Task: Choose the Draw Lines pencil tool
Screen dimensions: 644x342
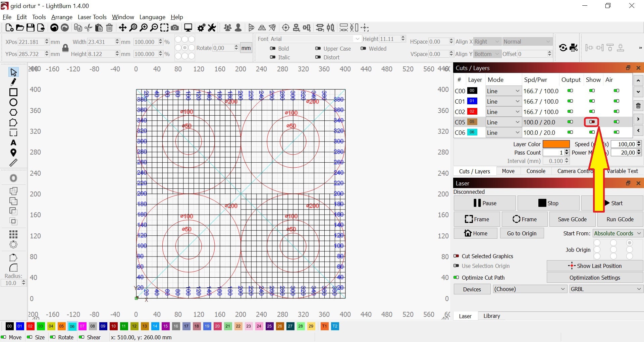Action: point(13,82)
